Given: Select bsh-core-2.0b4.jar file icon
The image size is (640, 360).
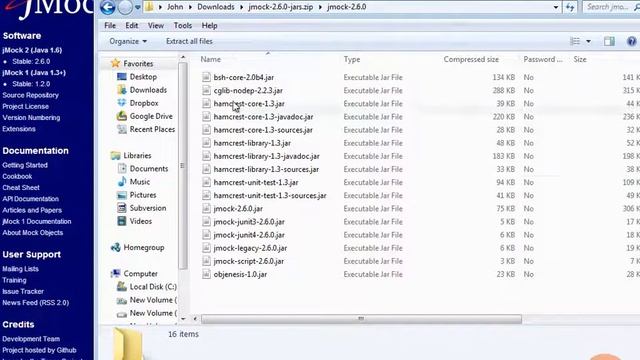Looking at the screenshot, I should coord(206,77).
